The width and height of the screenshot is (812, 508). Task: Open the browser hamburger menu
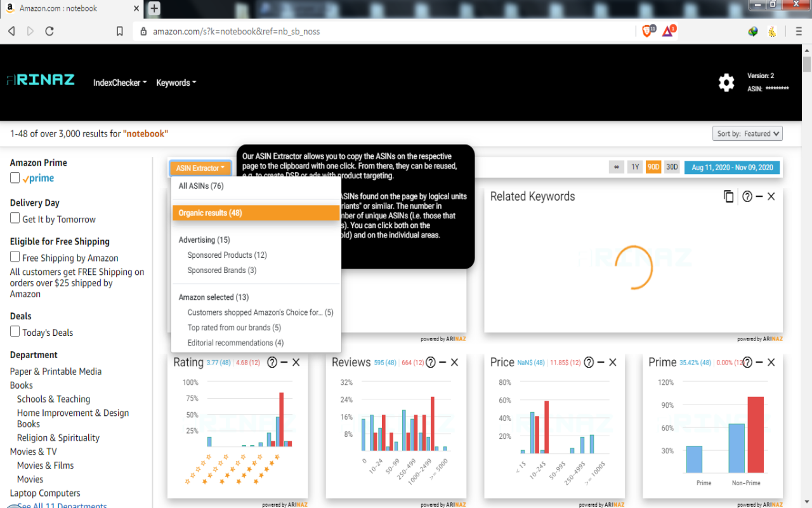(x=799, y=31)
